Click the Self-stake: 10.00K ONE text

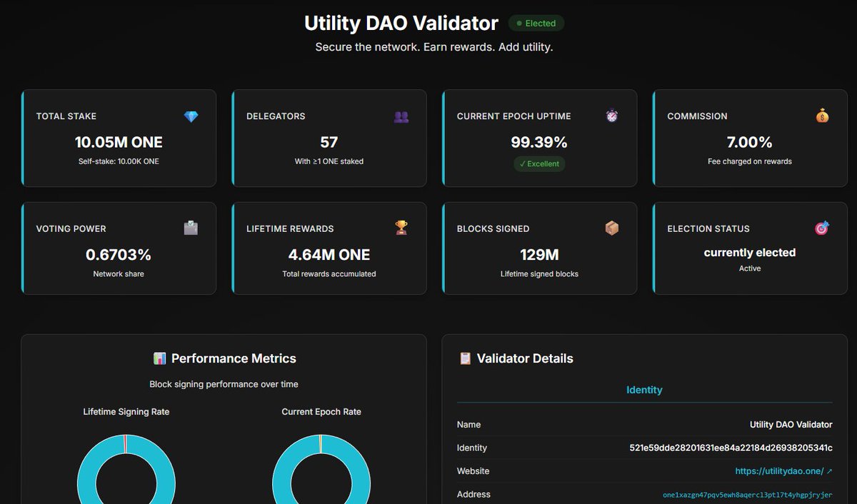[119, 161]
